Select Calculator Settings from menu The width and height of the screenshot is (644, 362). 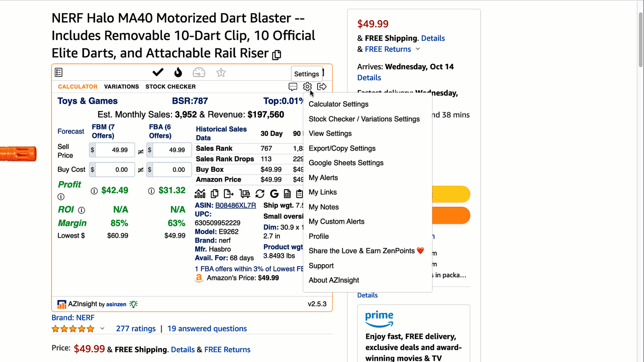[338, 104]
